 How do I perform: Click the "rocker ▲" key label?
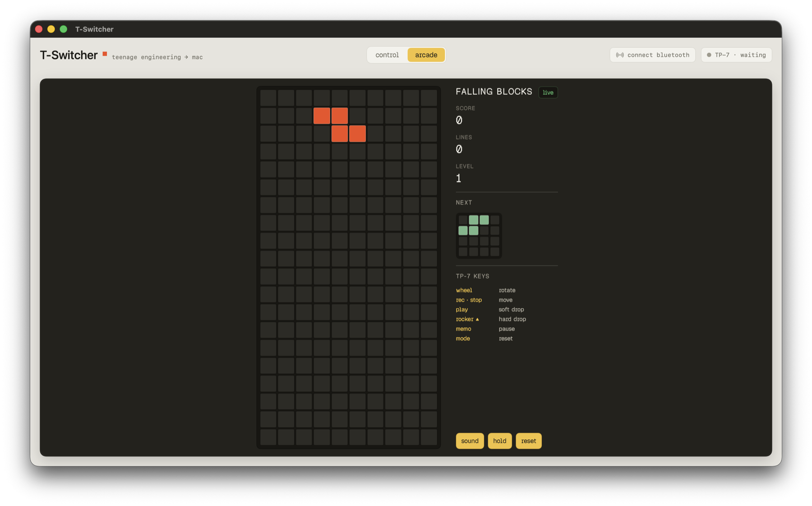tap(467, 319)
